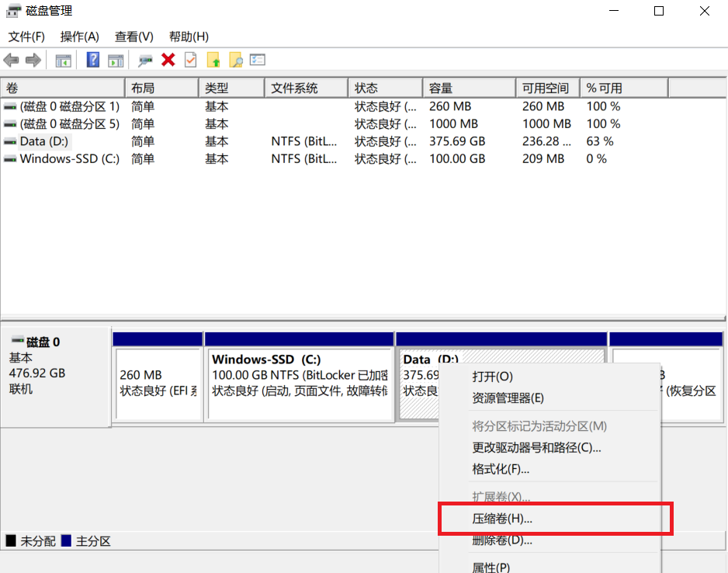Click the 文件系统 column header
728x573 pixels.
pos(294,89)
